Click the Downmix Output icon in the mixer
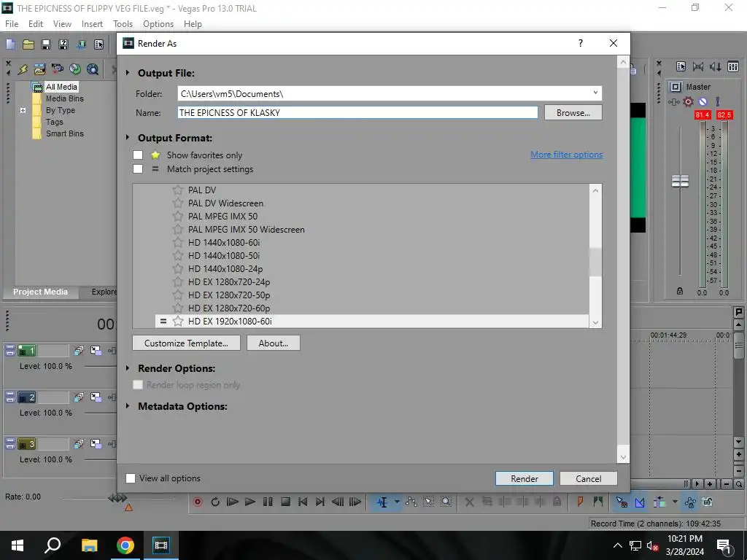This screenshot has width=747, height=560. tap(698, 67)
